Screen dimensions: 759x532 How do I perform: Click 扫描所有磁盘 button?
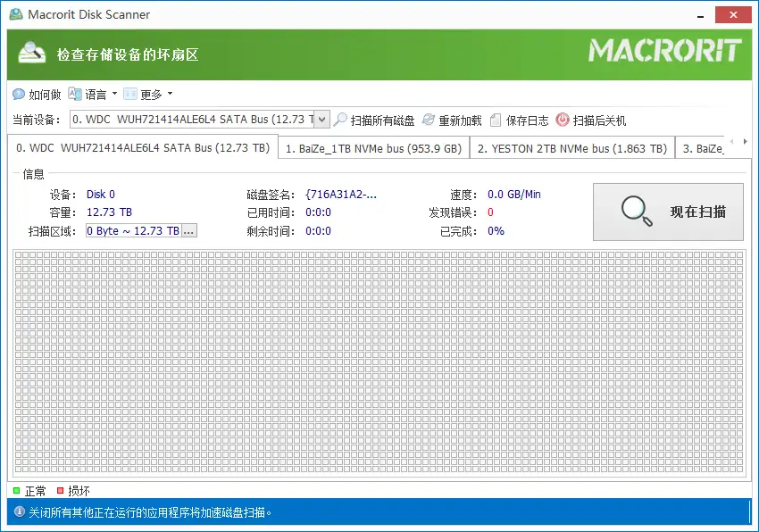[x=374, y=120]
